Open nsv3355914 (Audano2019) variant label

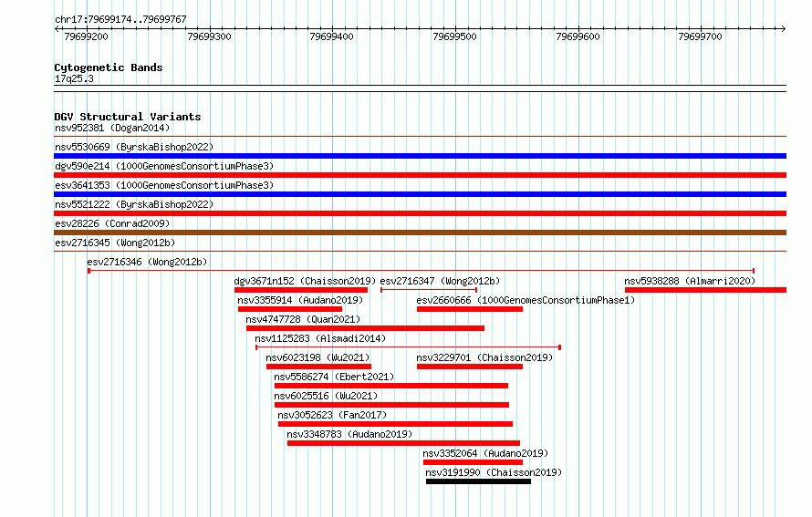coord(300,300)
